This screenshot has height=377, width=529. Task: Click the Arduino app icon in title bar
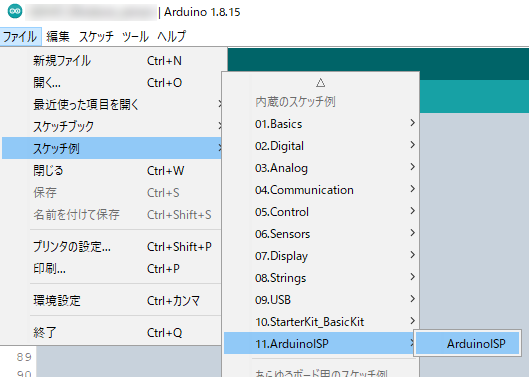pos(15,11)
